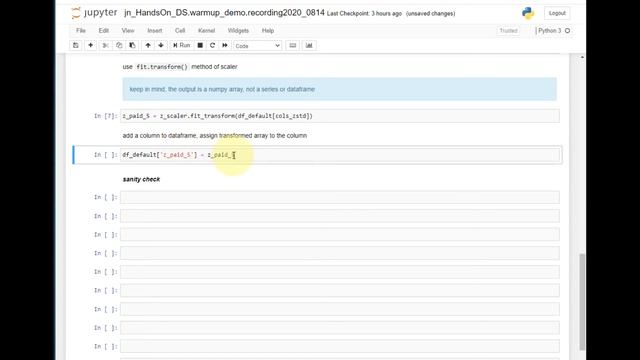Restart kernel and run all icon
Screen dimensions: 640x360
pyautogui.click(x=225, y=45)
